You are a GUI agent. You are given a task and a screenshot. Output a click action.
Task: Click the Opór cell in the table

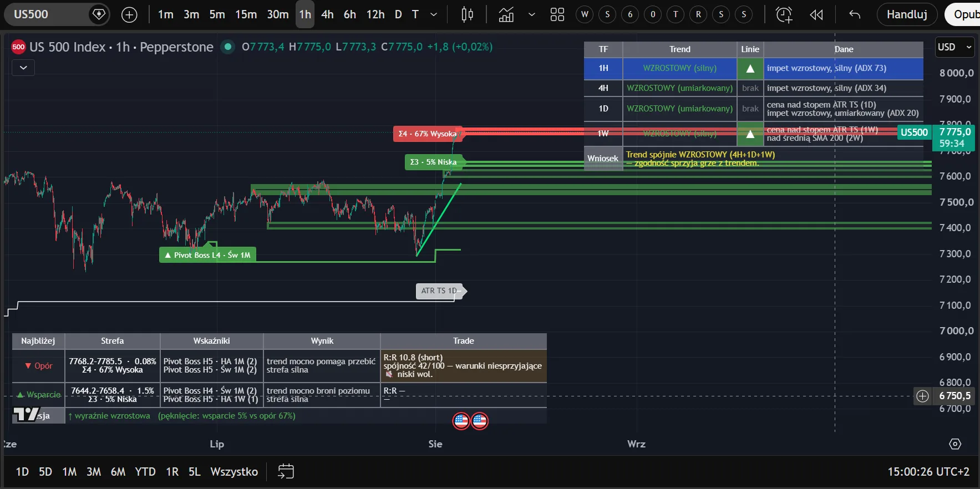(38, 366)
